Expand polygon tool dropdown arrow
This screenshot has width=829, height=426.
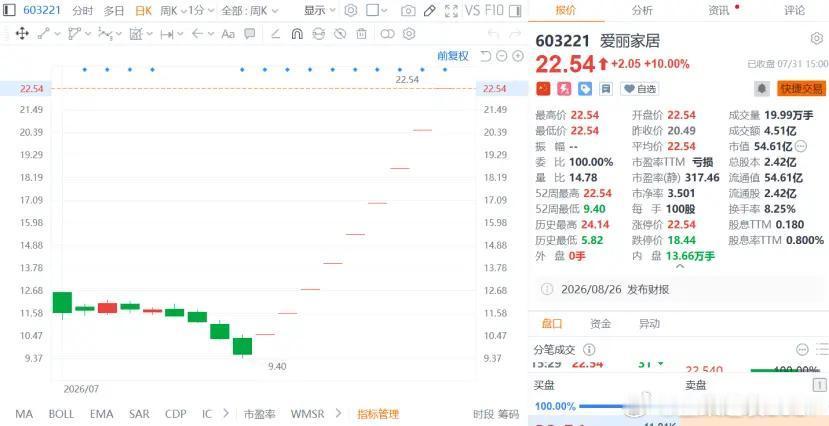88,34
